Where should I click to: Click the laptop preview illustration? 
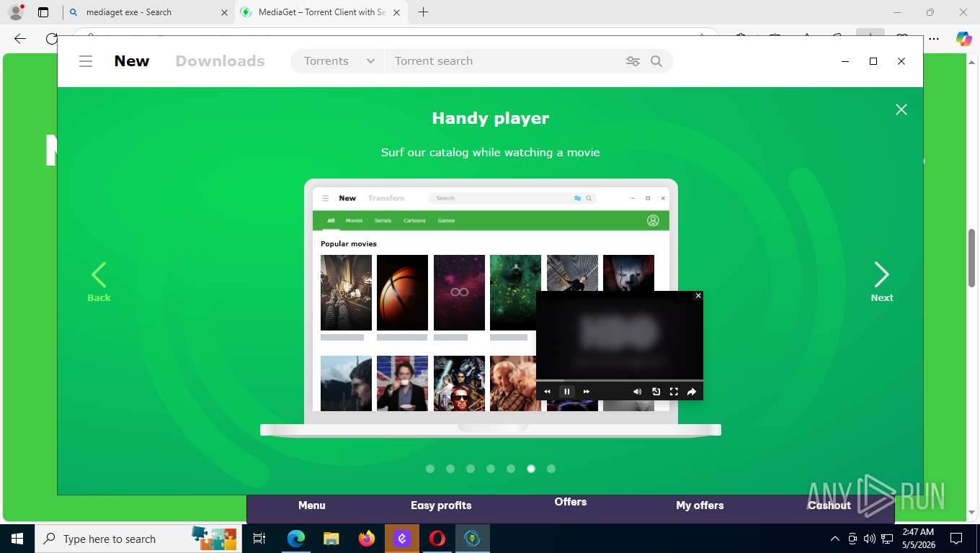pos(491,308)
